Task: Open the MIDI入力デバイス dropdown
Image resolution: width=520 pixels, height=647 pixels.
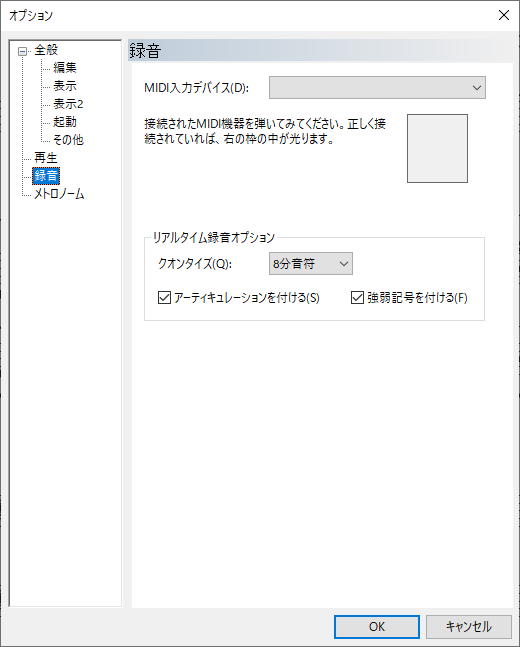Action: click(377, 87)
